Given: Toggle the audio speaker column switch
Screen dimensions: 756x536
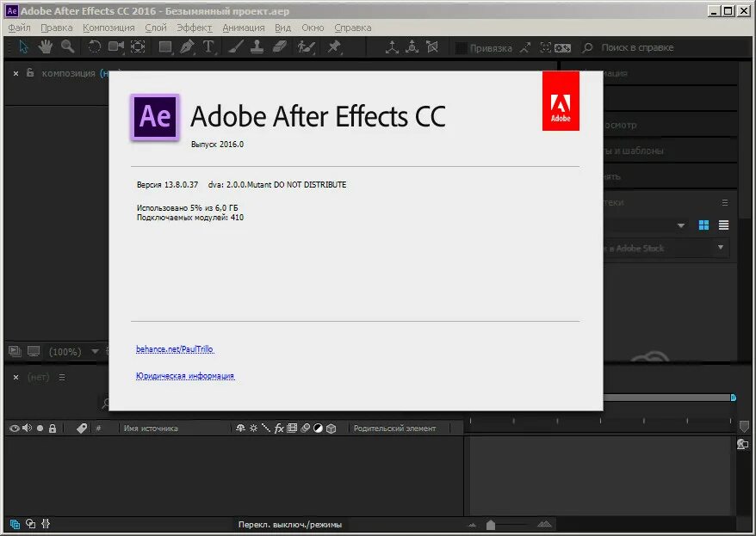Looking at the screenshot, I should tap(27, 428).
